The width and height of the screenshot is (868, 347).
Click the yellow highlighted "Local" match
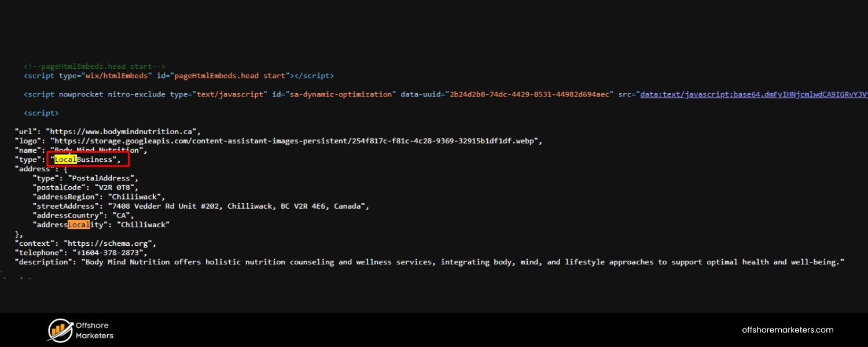tap(65, 160)
